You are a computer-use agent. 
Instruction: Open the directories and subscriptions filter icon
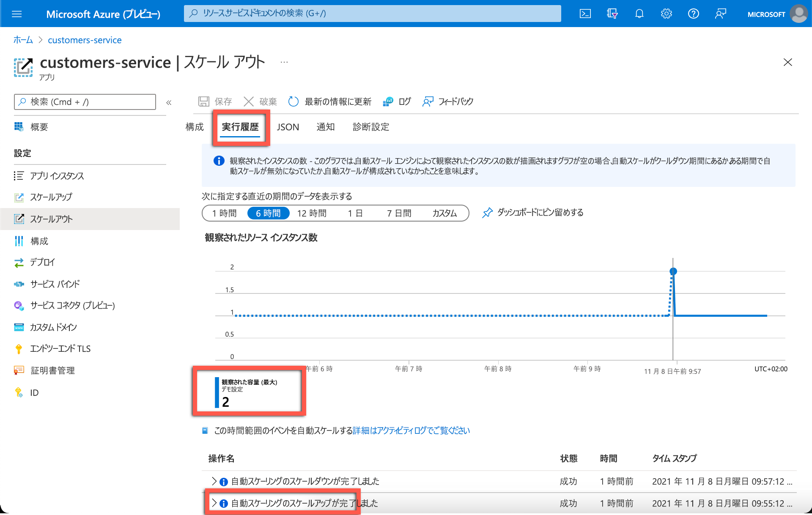click(x=612, y=14)
